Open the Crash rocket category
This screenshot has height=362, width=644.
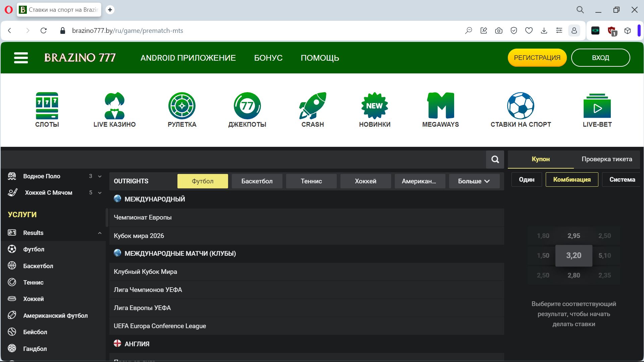coord(313,110)
